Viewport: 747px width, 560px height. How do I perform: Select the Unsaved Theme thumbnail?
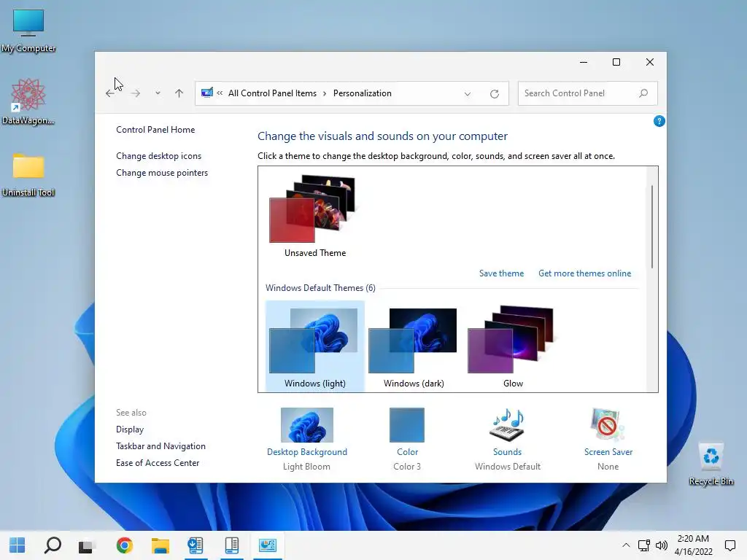pyautogui.click(x=314, y=216)
